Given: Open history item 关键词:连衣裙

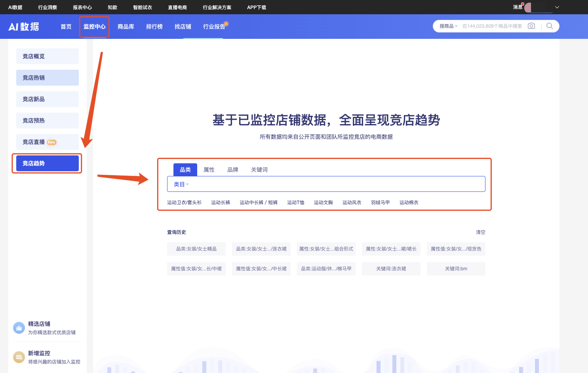Looking at the screenshot, I should click(x=391, y=269).
